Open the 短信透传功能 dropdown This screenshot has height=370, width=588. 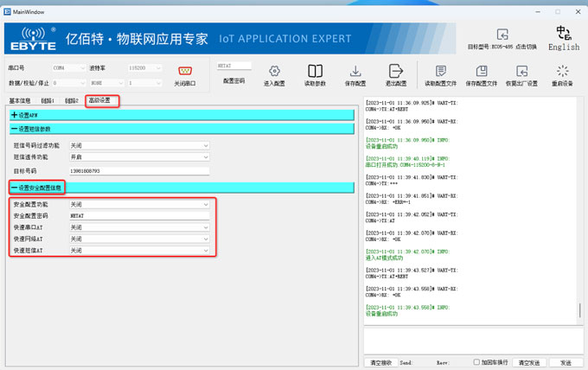click(138, 157)
